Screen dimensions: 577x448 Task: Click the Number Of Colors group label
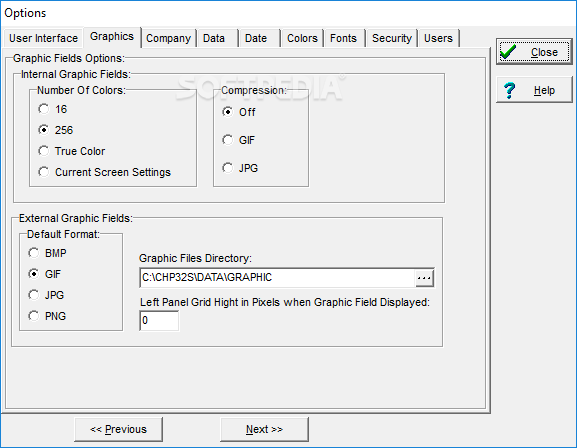click(x=81, y=90)
